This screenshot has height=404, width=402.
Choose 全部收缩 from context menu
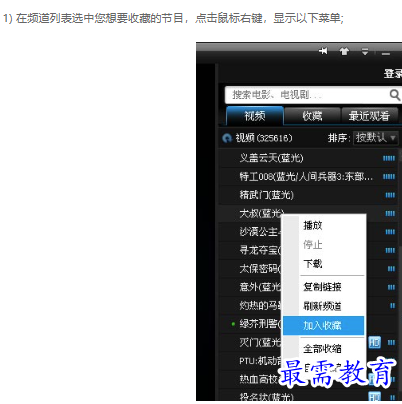pyautogui.click(x=322, y=349)
